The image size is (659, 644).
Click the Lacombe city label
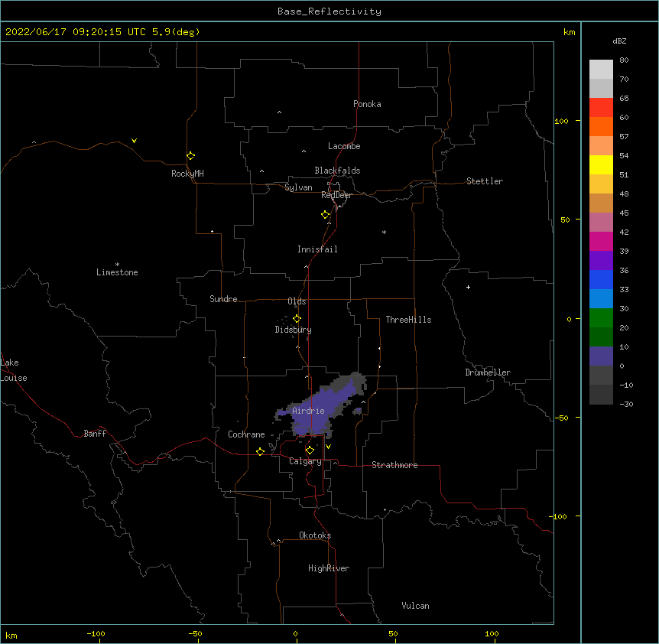coord(344,146)
